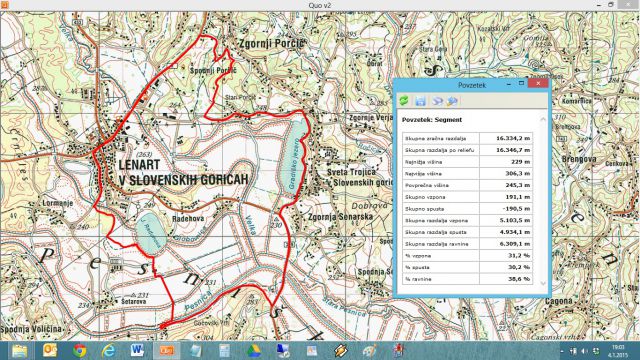The image size is (640, 360).
Task: Open Google Drive from the taskbar
Action: pyautogui.click(x=253, y=351)
